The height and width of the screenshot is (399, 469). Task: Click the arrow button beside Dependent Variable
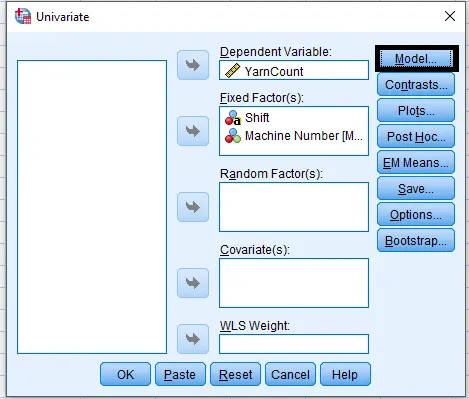point(193,65)
